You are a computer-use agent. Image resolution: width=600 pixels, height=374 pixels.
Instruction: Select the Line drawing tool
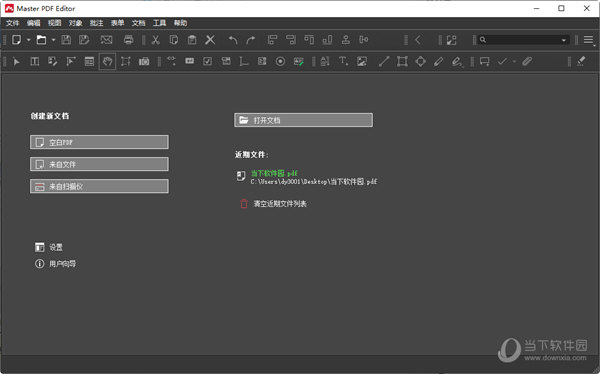tap(384, 62)
